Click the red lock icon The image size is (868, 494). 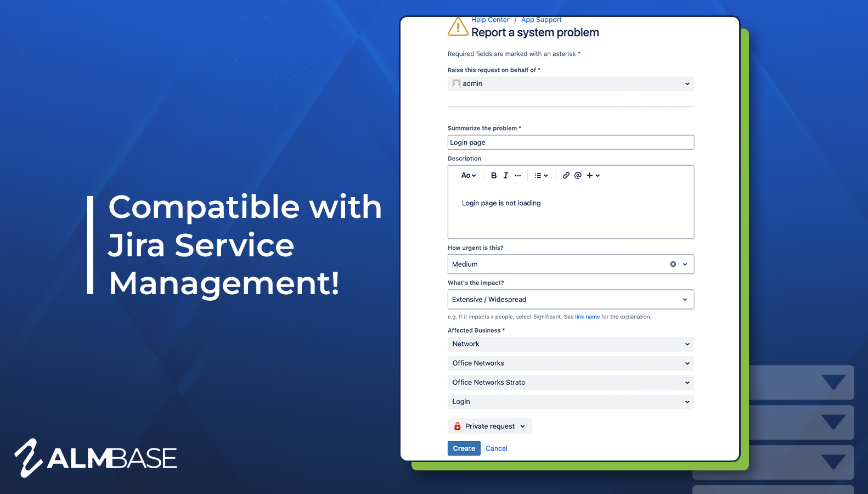(x=458, y=426)
